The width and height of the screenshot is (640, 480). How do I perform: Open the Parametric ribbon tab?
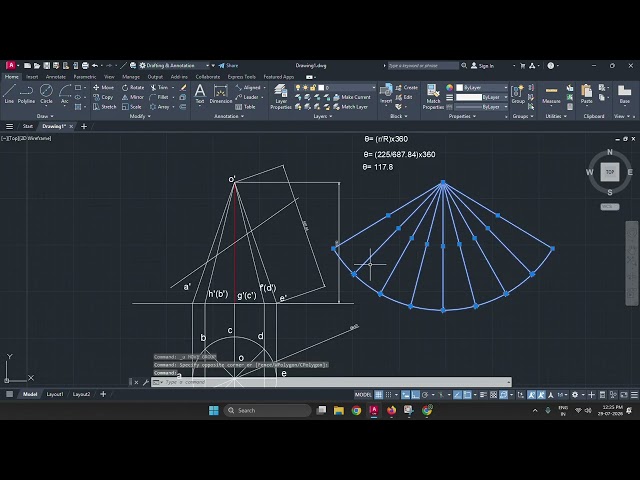(x=84, y=77)
